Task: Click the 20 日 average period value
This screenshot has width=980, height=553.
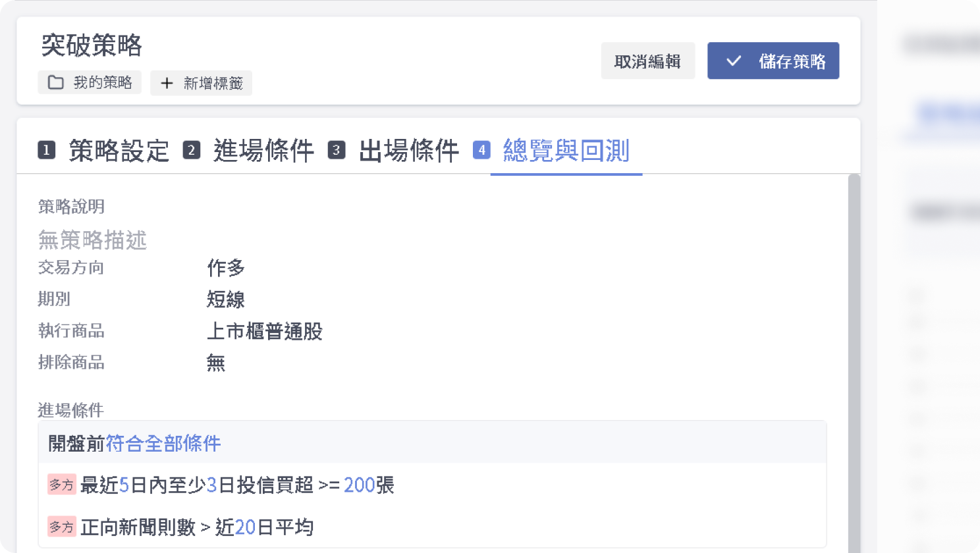Action: point(245,527)
